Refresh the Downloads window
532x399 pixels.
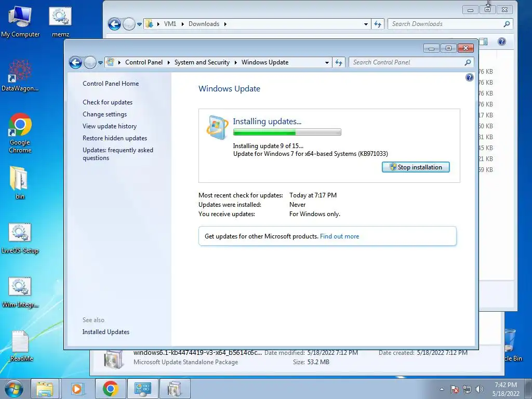[378, 24]
